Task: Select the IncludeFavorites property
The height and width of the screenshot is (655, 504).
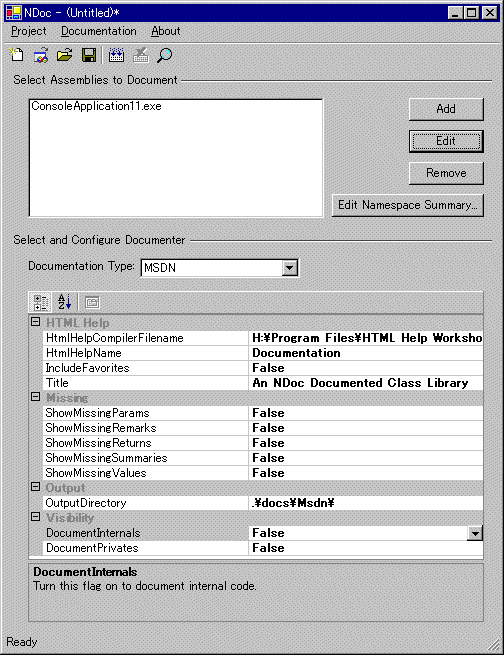Action: 146,368
